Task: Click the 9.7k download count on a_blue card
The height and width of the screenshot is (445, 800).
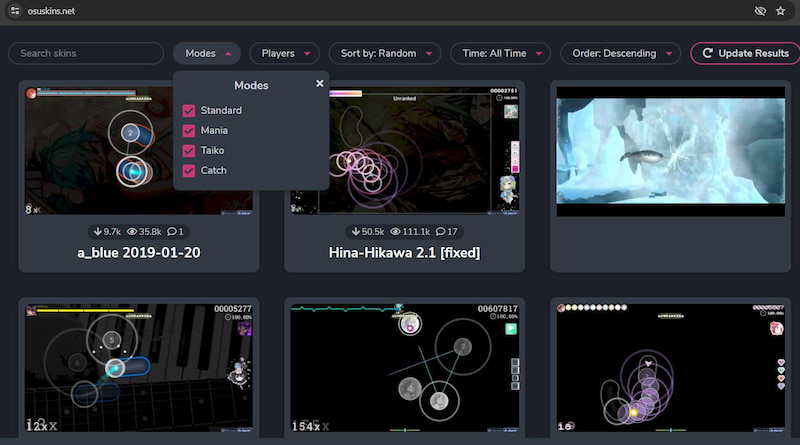Action: click(x=112, y=232)
